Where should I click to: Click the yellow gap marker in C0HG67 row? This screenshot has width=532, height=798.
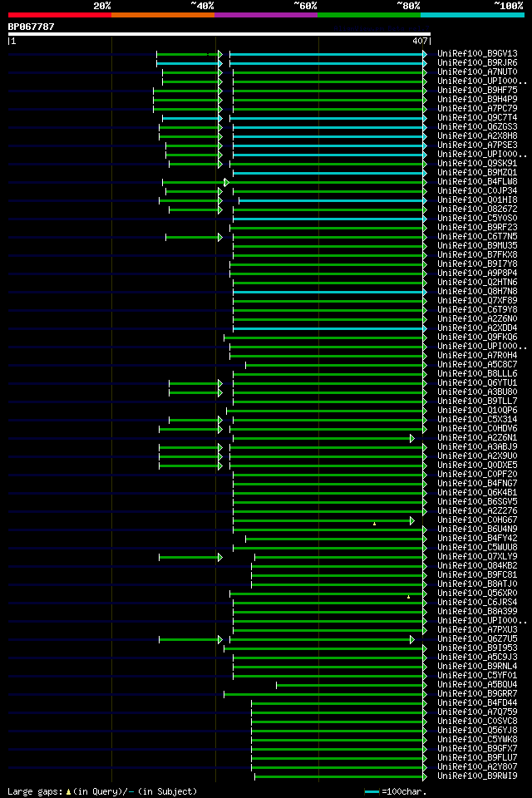[x=374, y=524]
